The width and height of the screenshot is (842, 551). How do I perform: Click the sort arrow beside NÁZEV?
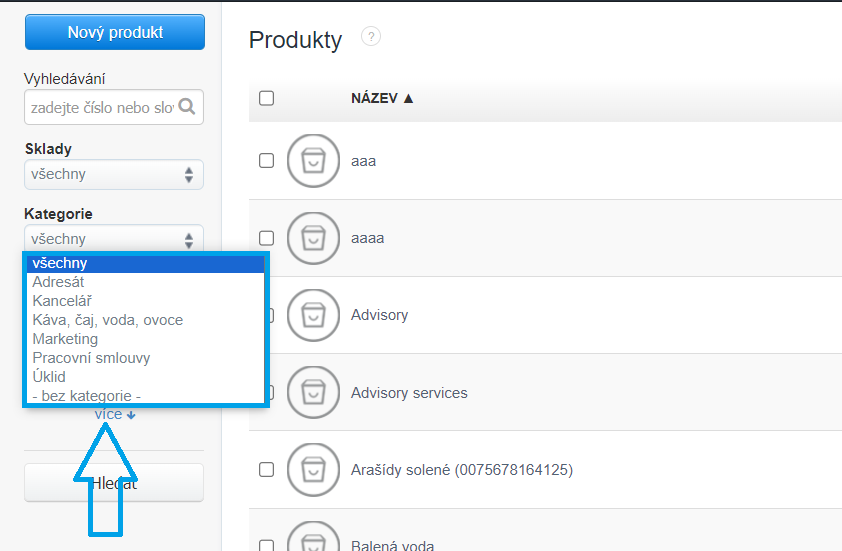(408, 99)
